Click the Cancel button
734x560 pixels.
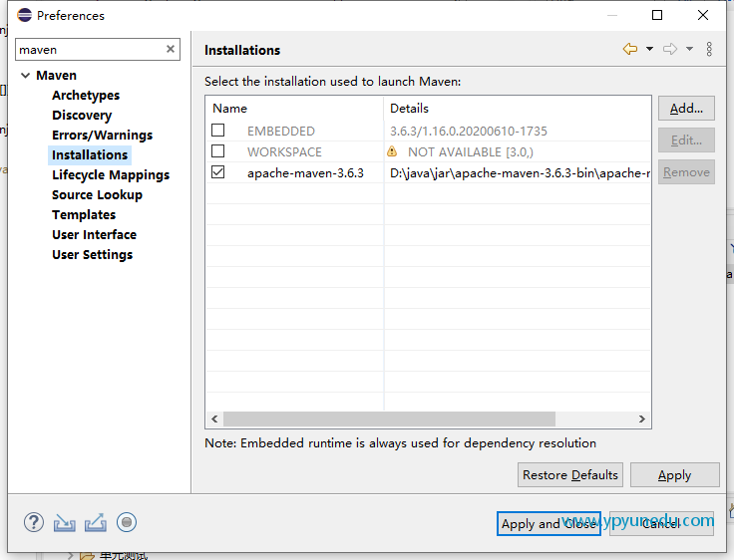click(661, 523)
